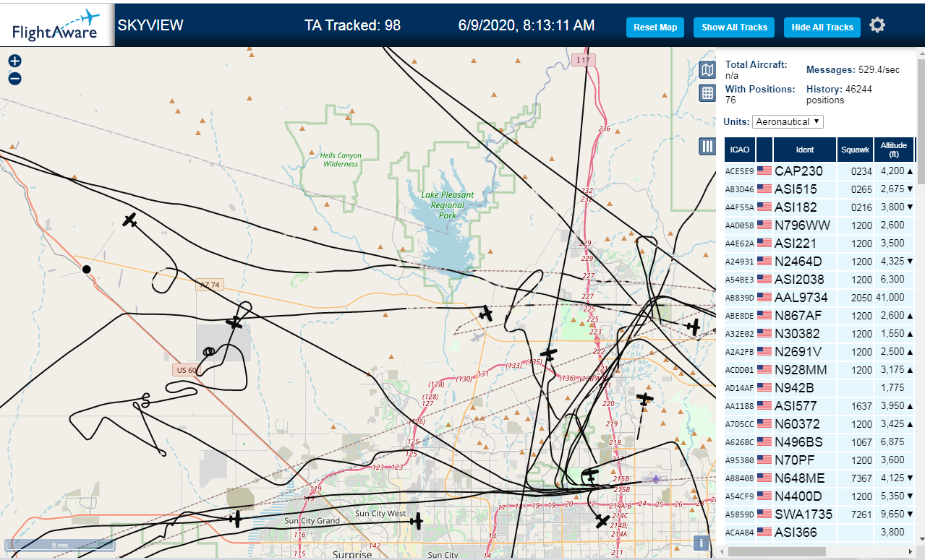Select AAL9734 in the aircraft list
Image resolution: width=925 pixels, height=560 pixels.
801,298
